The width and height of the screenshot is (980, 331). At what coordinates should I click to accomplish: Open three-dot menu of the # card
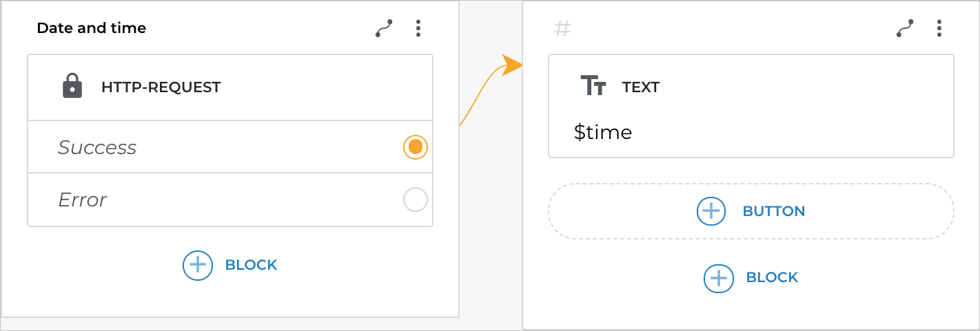939,28
